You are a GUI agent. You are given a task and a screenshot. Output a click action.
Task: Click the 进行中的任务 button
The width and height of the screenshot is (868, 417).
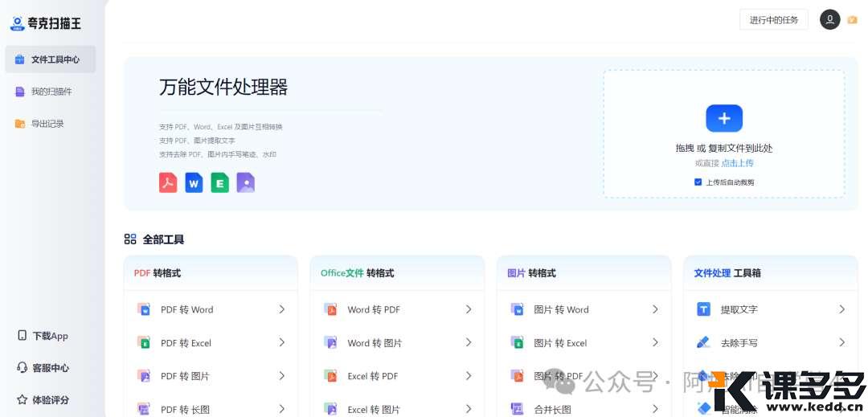[x=773, y=20]
